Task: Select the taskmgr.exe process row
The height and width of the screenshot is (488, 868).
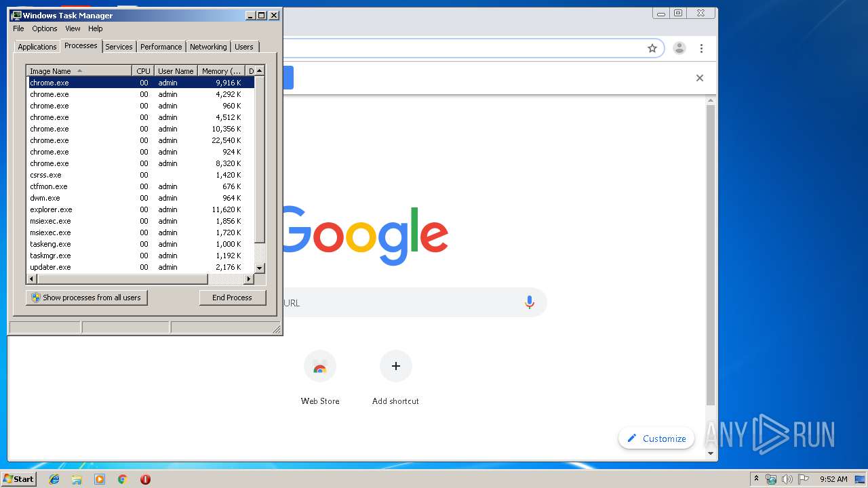Action: [x=140, y=256]
